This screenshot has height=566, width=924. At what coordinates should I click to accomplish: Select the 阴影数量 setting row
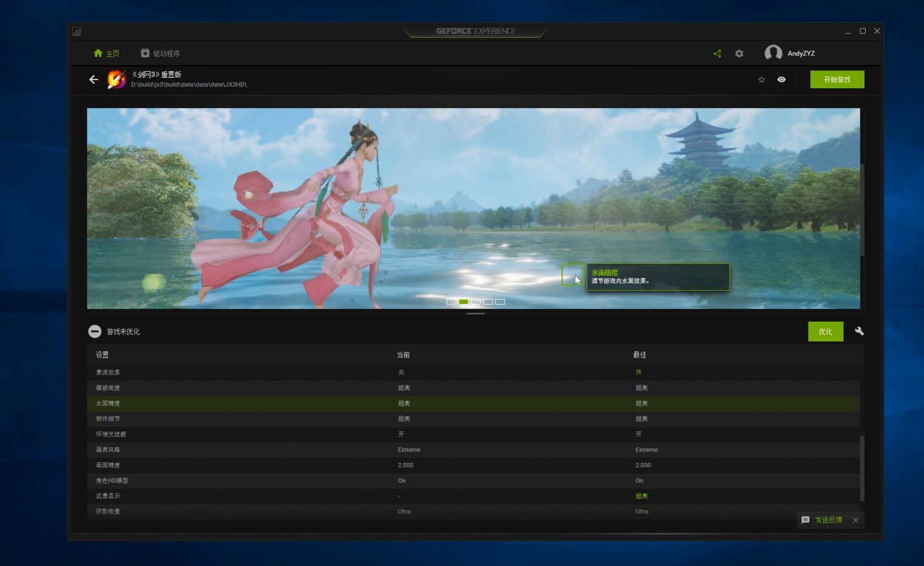(473, 512)
